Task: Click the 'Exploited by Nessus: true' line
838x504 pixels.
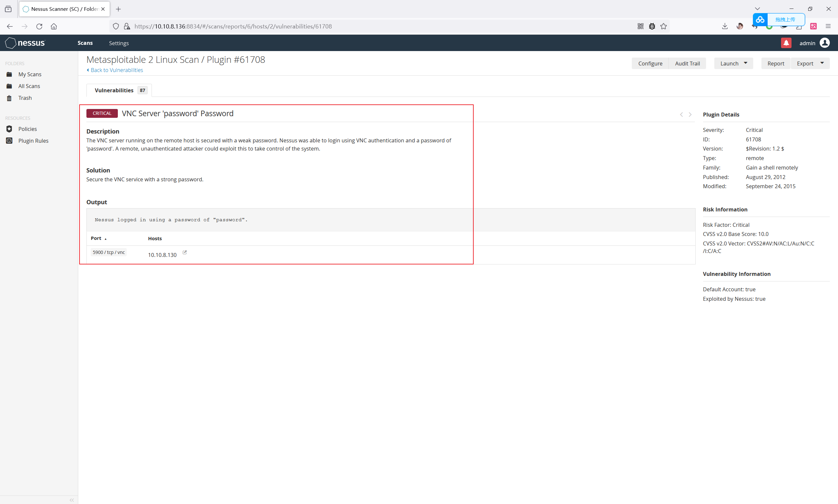Action: point(734,299)
